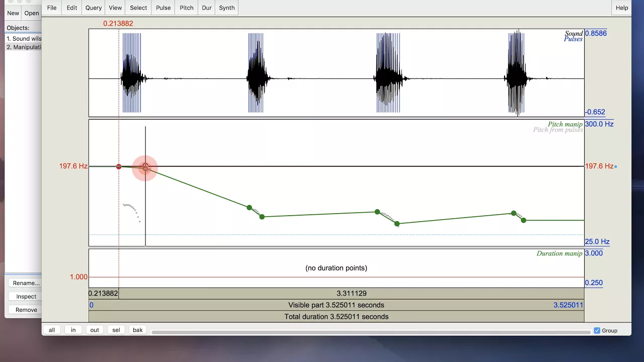
Task: Click the 'sel' zoom button
Action: [116, 330]
